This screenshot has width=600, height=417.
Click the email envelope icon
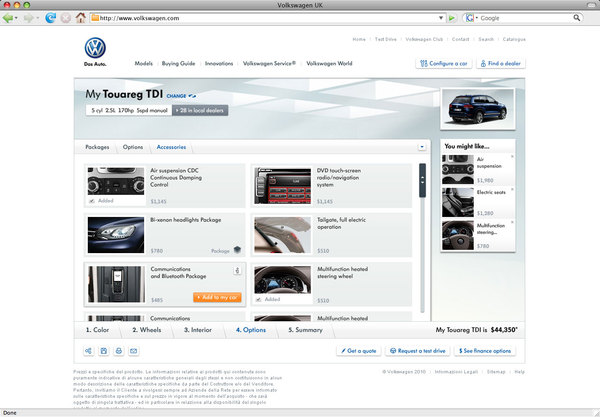pos(133,351)
